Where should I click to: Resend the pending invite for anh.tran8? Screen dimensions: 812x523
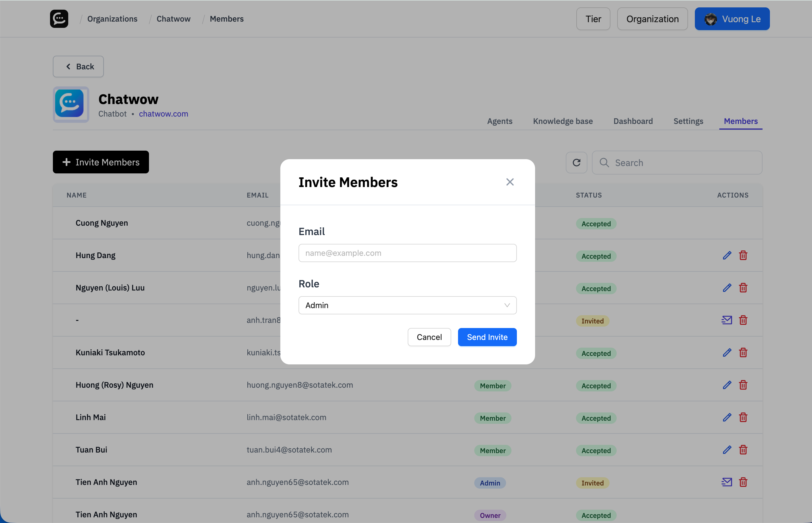(726, 319)
